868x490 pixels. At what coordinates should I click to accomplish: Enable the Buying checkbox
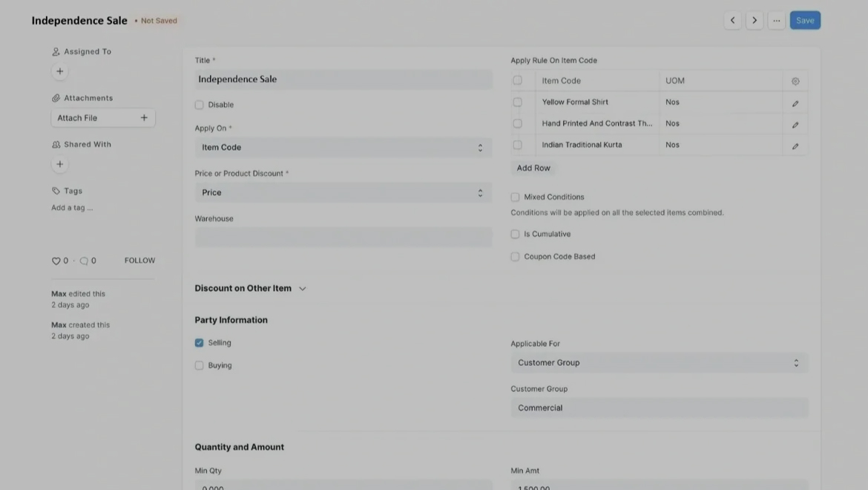(x=199, y=365)
